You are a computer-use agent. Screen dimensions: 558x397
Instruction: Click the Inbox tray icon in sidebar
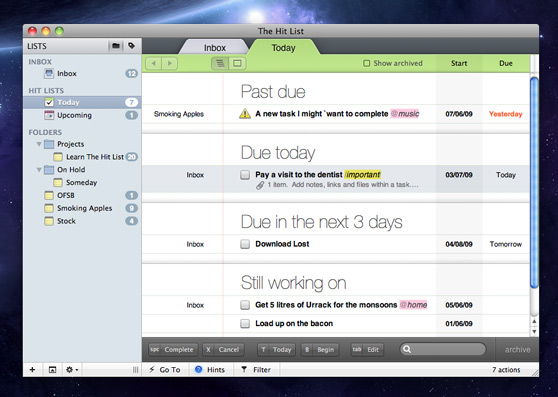pyautogui.click(x=49, y=74)
